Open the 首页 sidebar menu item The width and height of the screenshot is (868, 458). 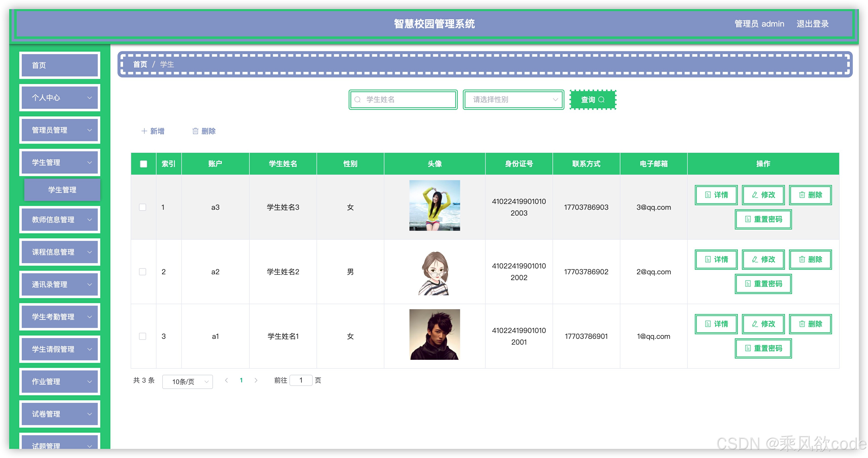[x=60, y=65]
